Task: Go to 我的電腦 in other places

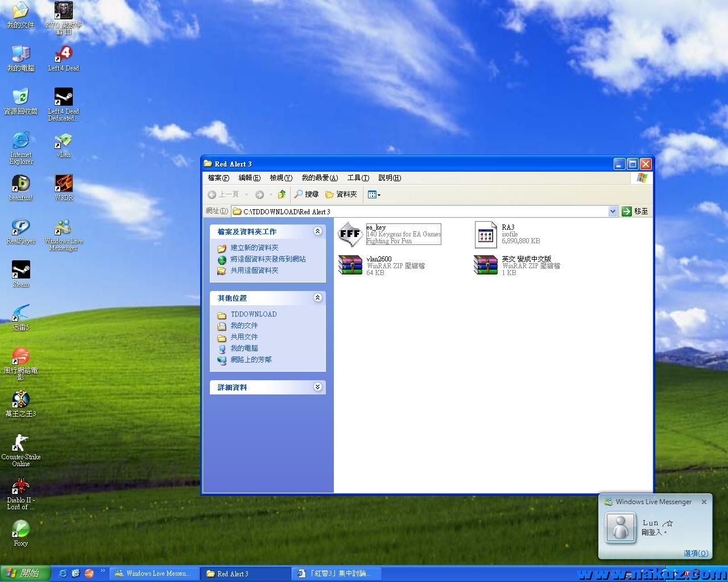Action: coord(244,348)
